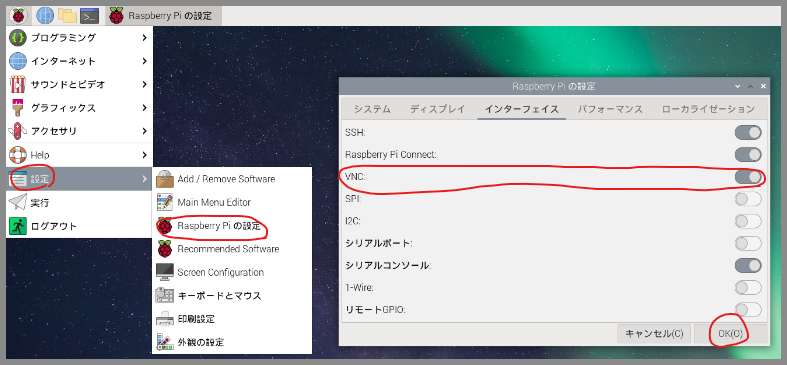
Task: Click the Add / Remove Software box icon
Action: click(x=165, y=179)
